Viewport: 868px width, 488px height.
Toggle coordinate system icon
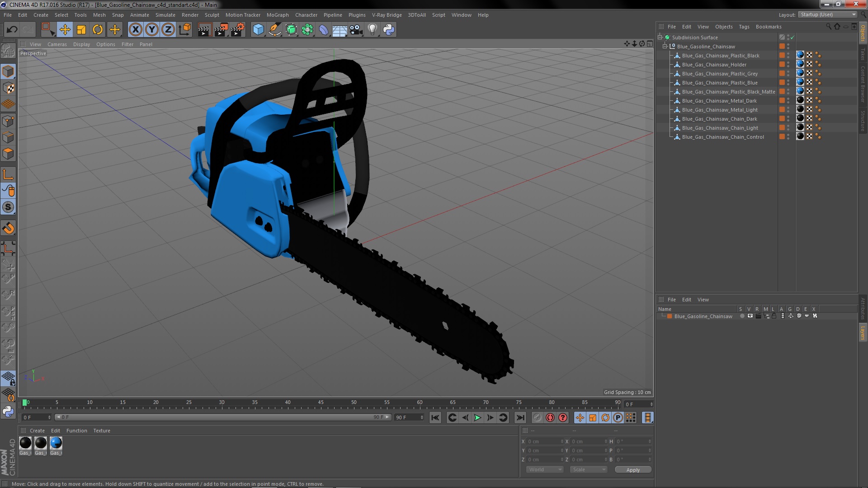pyautogui.click(x=185, y=30)
